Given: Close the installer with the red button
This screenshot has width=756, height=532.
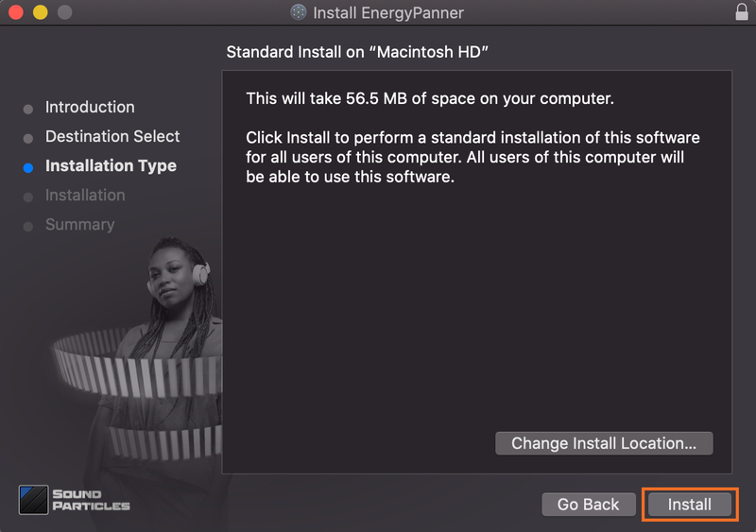Looking at the screenshot, I should point(16,13).
